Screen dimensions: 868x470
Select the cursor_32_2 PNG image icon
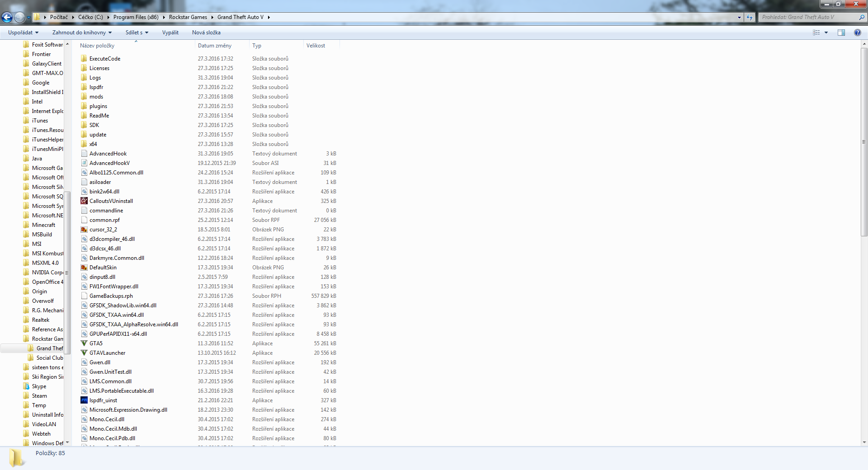point(84,230)
